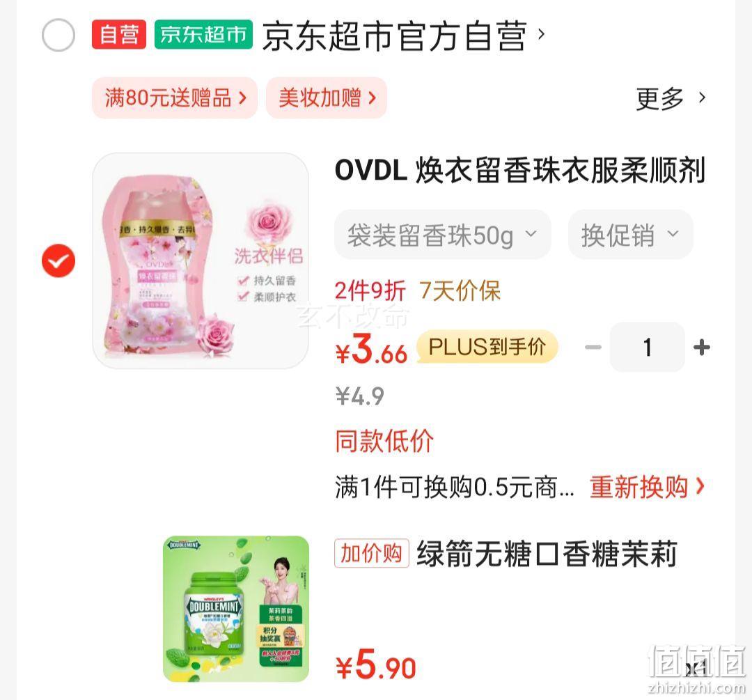Tap the red 自营 badge
Image resolution: width=752 pixels, height=700 pixels.
coord(119,35)
